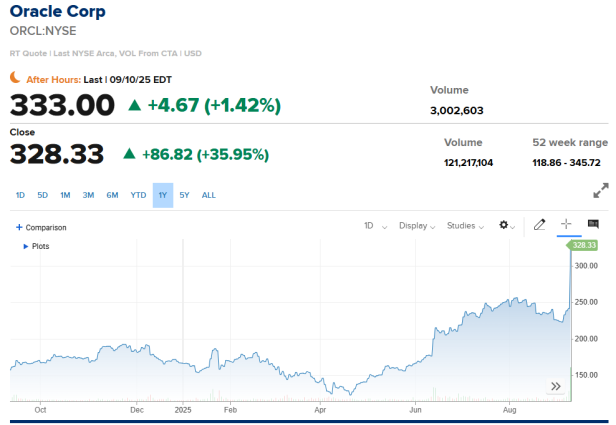The height and width of the screenshot is (425, 616).
Task: Open chart settings gear menu
Action: [504, 226]
